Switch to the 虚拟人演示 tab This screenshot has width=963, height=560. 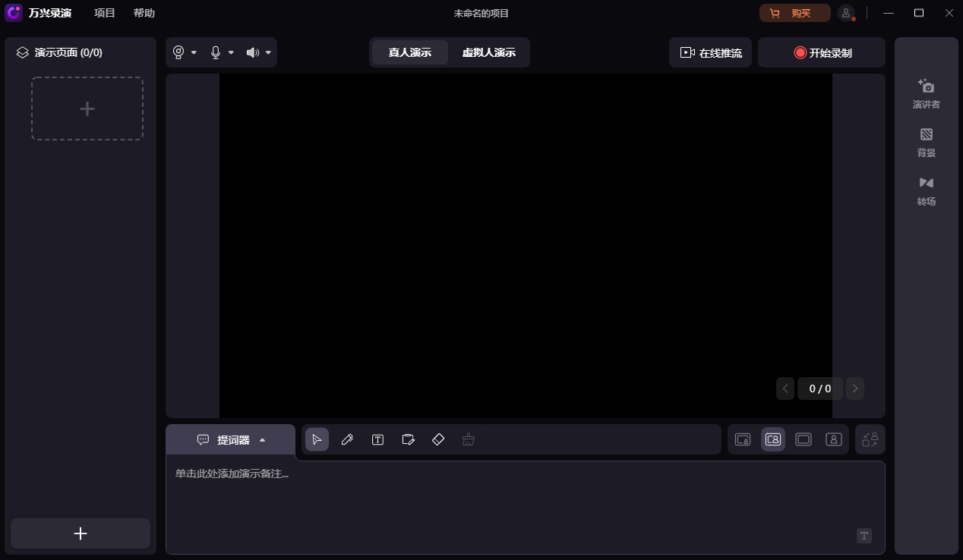pyautogui.click(x=489, y=52)
